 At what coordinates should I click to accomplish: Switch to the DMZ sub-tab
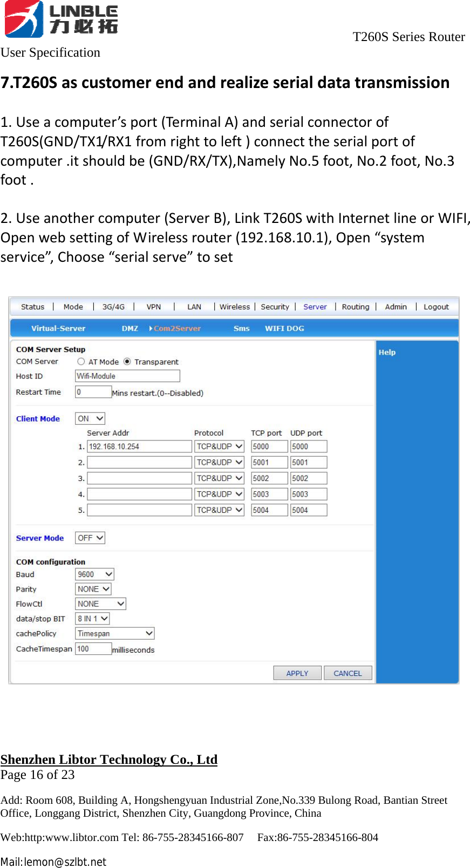pyautogui.click(x=130, y=328)
